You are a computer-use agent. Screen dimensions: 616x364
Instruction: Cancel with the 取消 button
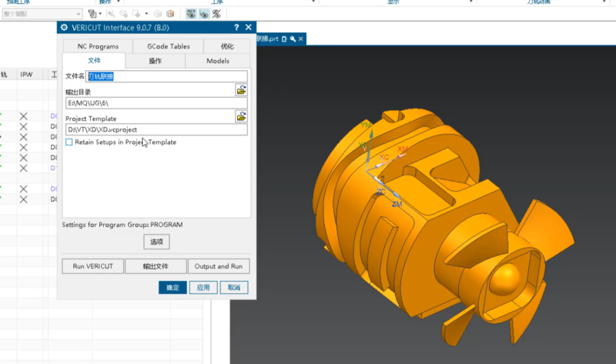pyautogui.click(x=234, y=288)
